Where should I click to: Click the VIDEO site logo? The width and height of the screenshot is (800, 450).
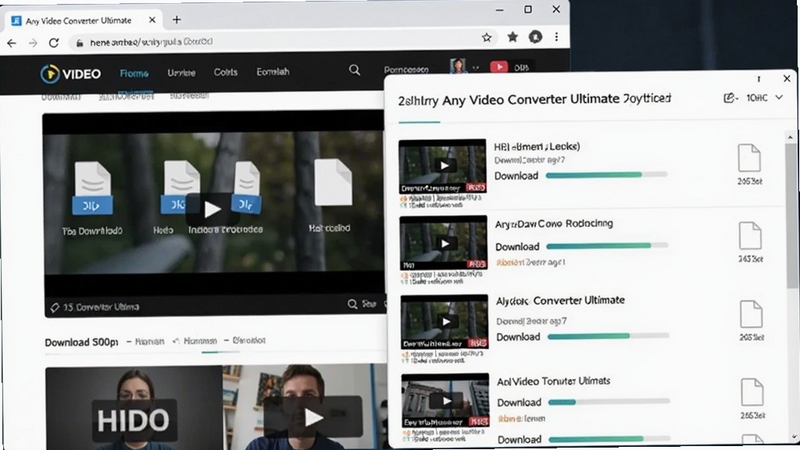point(71,74)
